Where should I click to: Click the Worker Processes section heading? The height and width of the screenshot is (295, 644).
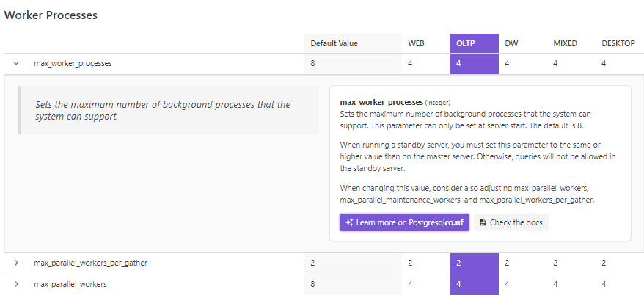pyautogui.click(x=51, y=15)
